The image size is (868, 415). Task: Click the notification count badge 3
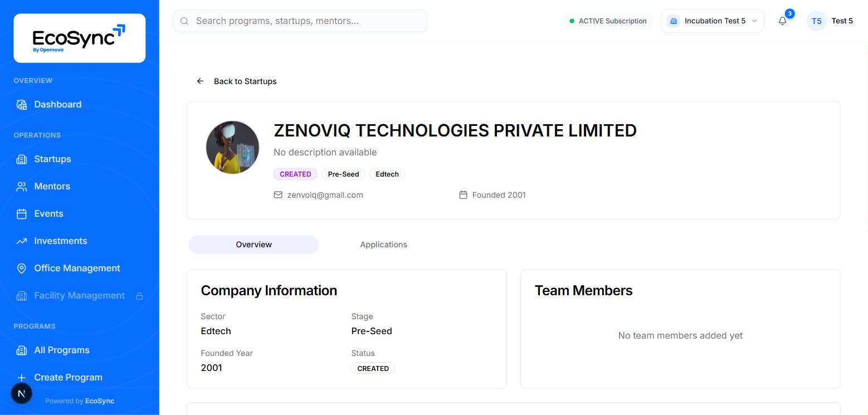[x=789, y=14]
